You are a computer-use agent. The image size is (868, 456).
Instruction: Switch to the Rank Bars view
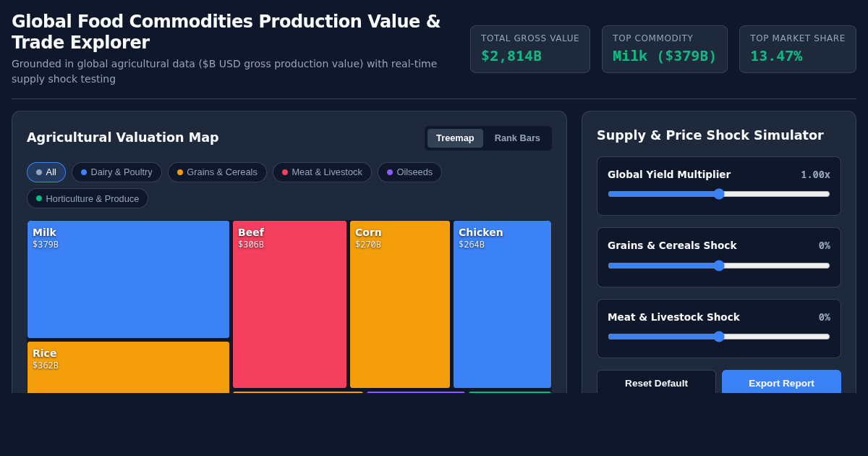pos(517,138)
